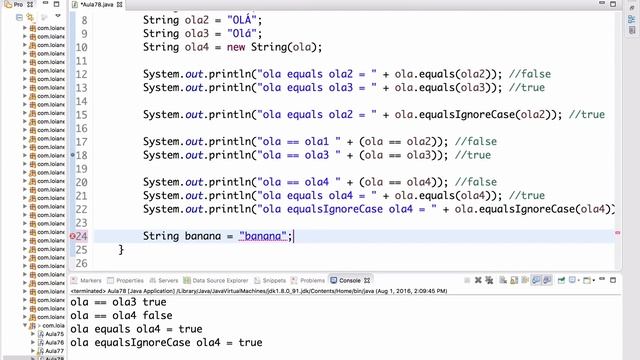The height and width of the screenshot is (360, 640).
Task: Select Aula77 in Package Explorer
Action: click(x=51, y=351)
